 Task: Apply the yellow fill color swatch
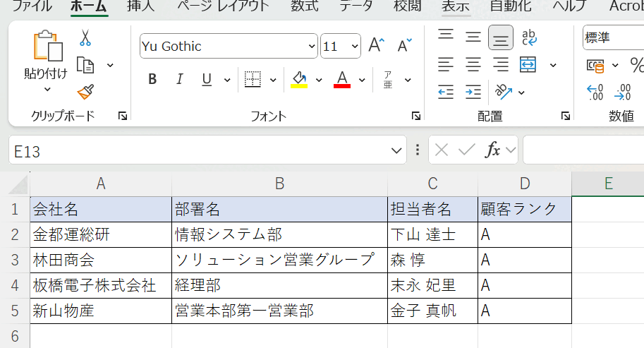point(299,79)
